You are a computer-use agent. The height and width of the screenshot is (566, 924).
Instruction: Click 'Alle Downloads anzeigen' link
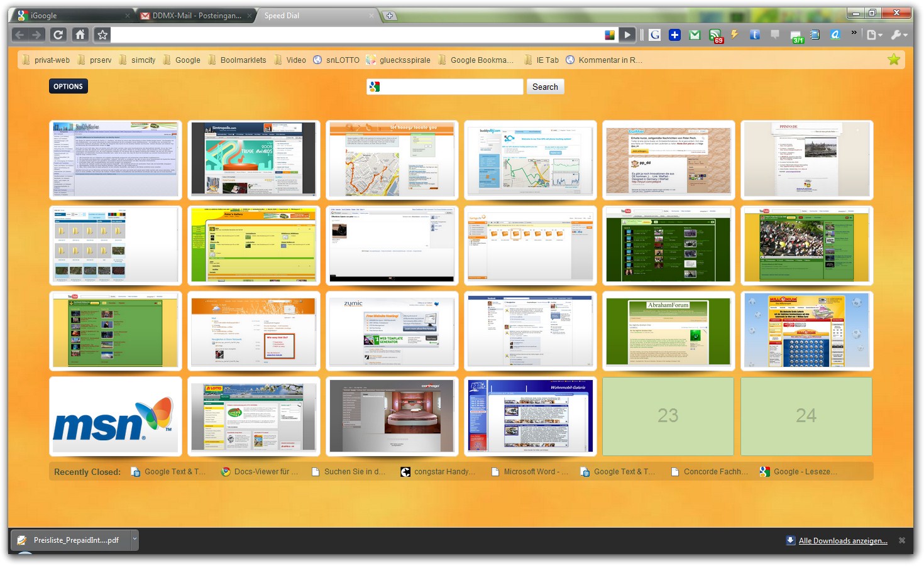(842, 541)
